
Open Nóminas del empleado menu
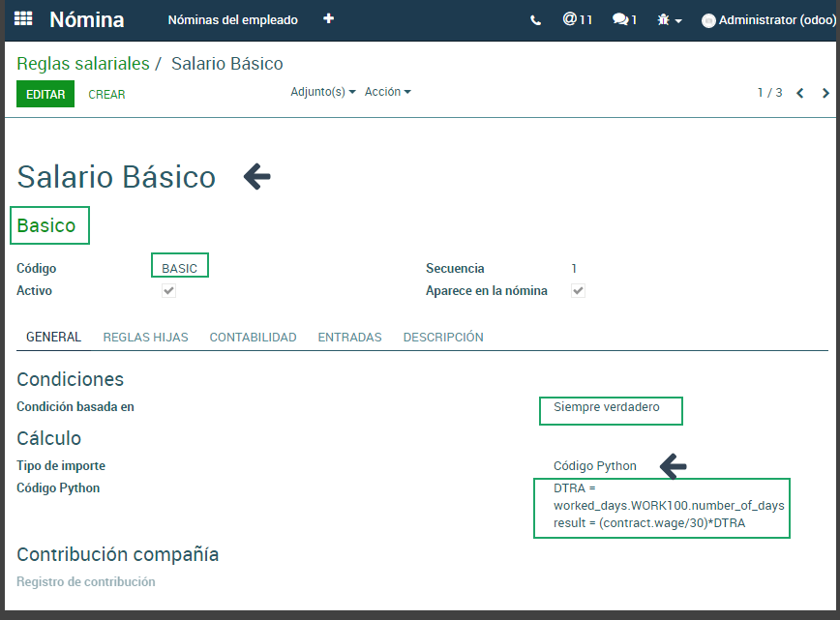[232, 19]
